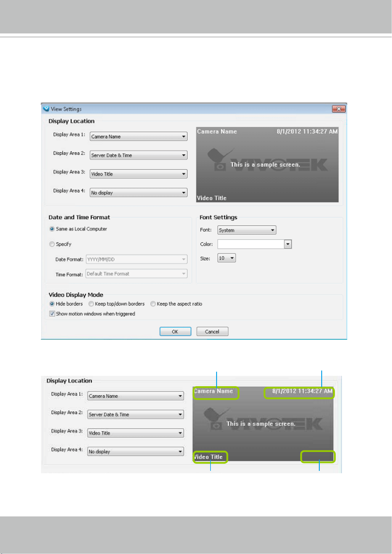Open the Display Area 2 dropdown in the top dialog
The width and height of the screenshot is (392, 554).
pyautogui.click(x=138, y=155)
